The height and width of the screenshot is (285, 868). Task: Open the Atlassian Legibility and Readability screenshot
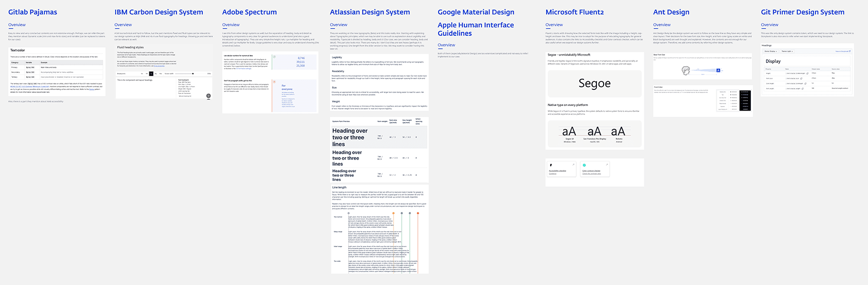pos(379,83)
